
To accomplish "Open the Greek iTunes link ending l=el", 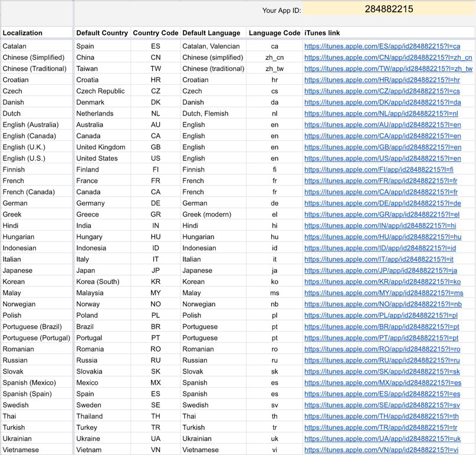I will click(382, 215).
